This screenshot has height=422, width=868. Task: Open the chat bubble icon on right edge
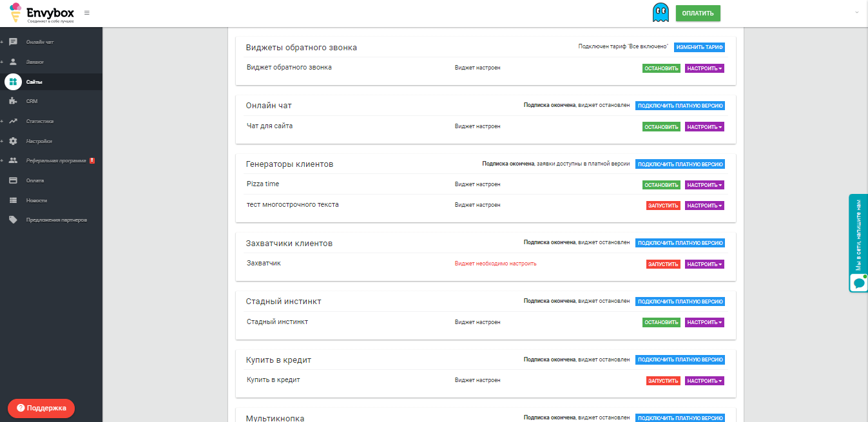click(x=858, y=283)
